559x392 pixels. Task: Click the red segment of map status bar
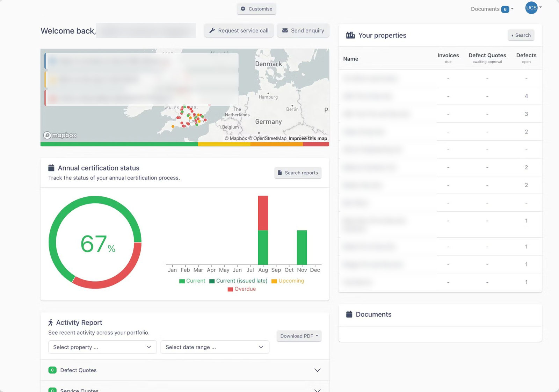(316, 144)
